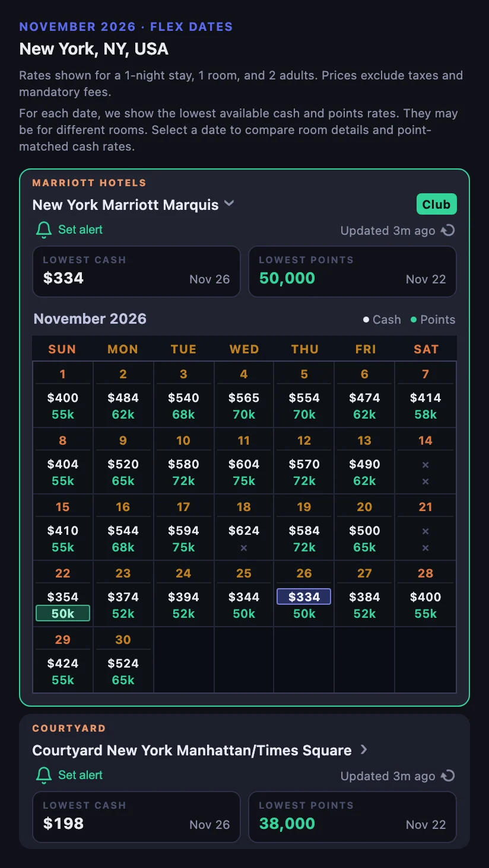This screenshot has height=868, width=489.
Task: Click the bell icon on Courtyard card
Action: [43, 776]
